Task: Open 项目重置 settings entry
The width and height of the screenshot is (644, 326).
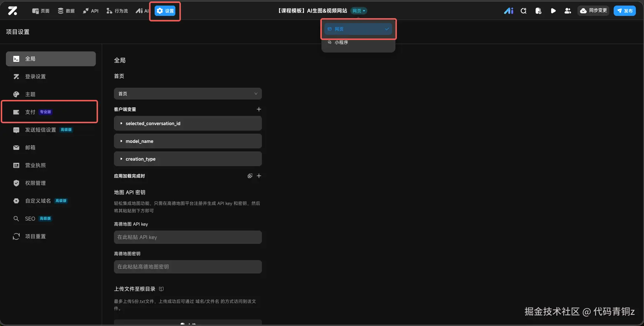Action: pyautogui.click(x=51, y=236)
